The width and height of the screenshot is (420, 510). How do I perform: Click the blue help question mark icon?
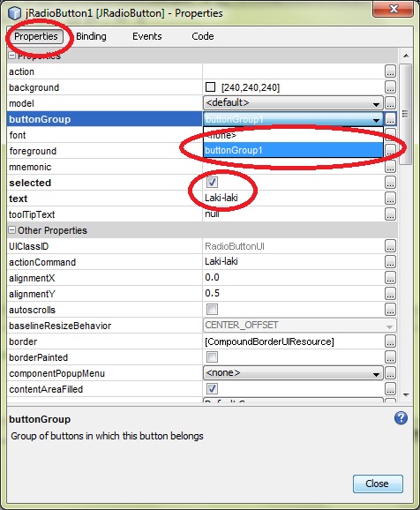coord(401,418)
